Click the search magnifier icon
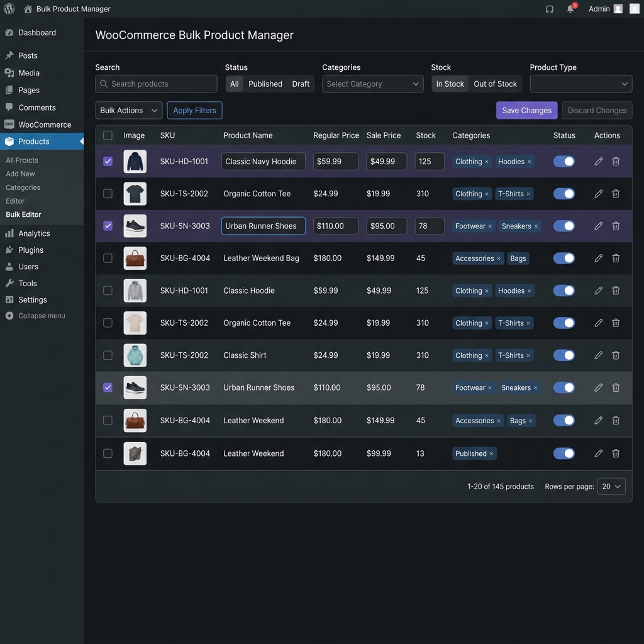This screenshot has width=644, height=644. (x=104, y=84)
